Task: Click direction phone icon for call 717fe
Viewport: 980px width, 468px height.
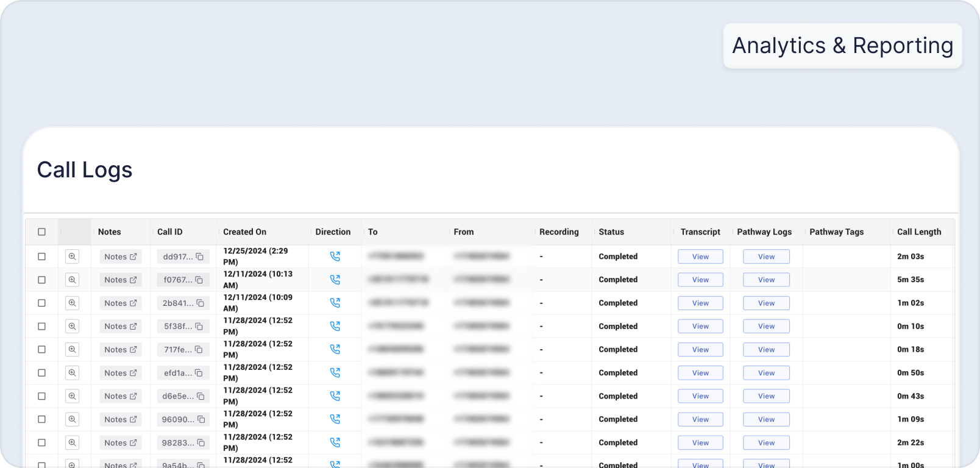Action: 335,350
